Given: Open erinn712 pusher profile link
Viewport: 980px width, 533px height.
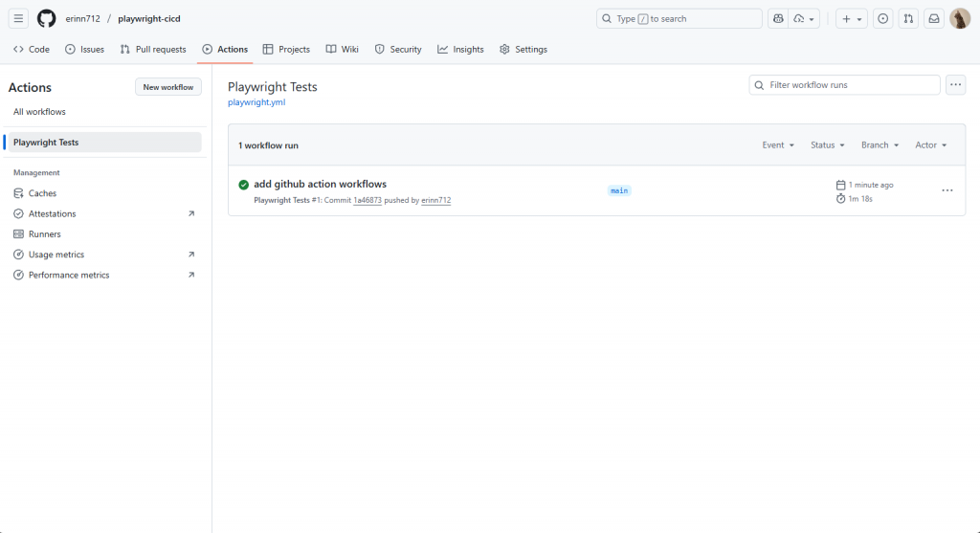Looking at the screenshot, I should tap(435, 200).
